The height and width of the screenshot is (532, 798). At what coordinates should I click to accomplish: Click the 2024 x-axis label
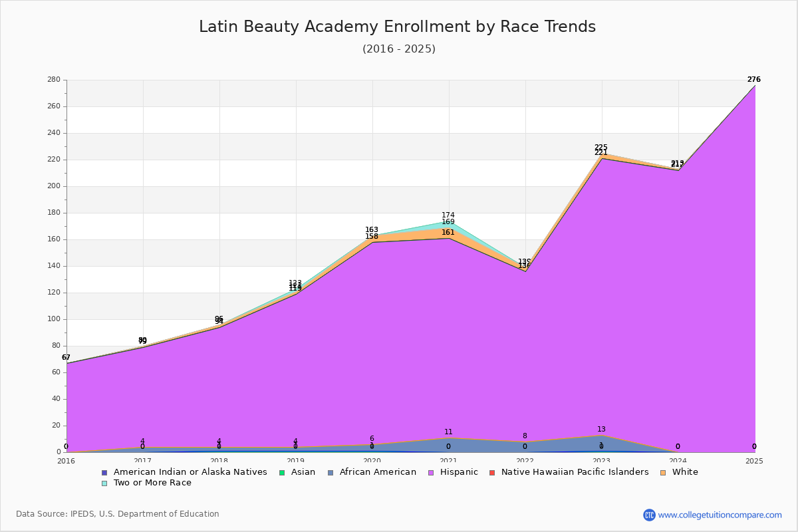coord(678,461)
